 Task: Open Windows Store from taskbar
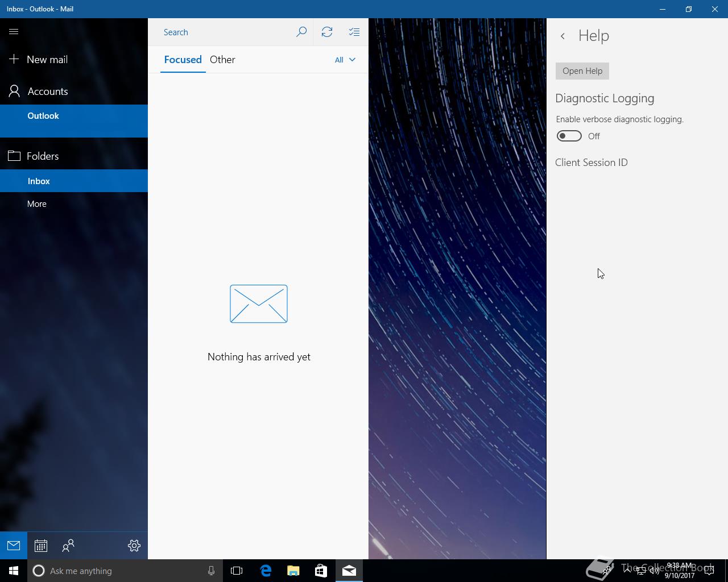(321, 571)
